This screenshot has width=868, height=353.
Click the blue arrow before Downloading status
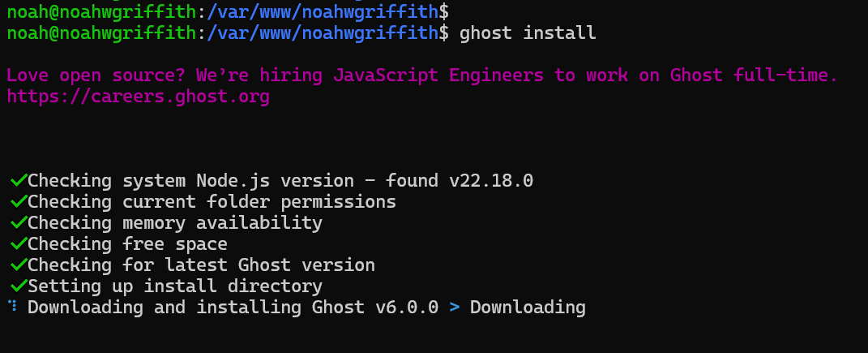pos(455,307)
